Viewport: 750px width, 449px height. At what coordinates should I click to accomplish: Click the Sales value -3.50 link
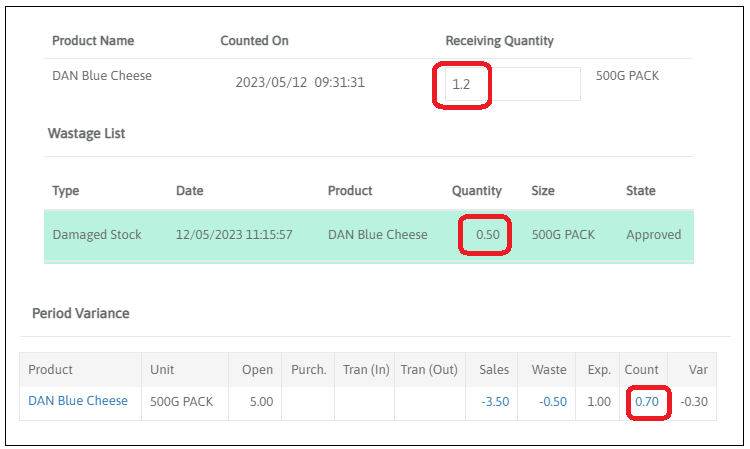492,402
